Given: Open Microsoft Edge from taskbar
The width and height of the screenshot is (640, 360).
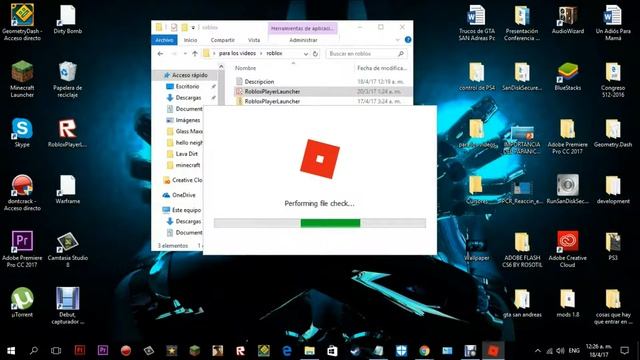Looking at the screenshot, I should tap(287, 350).
